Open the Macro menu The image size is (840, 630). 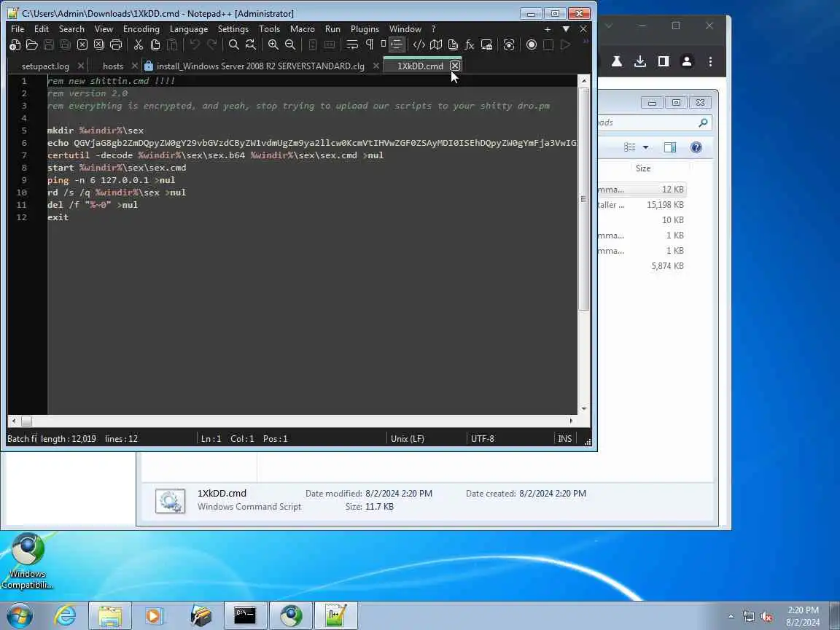tap(302, 29)
